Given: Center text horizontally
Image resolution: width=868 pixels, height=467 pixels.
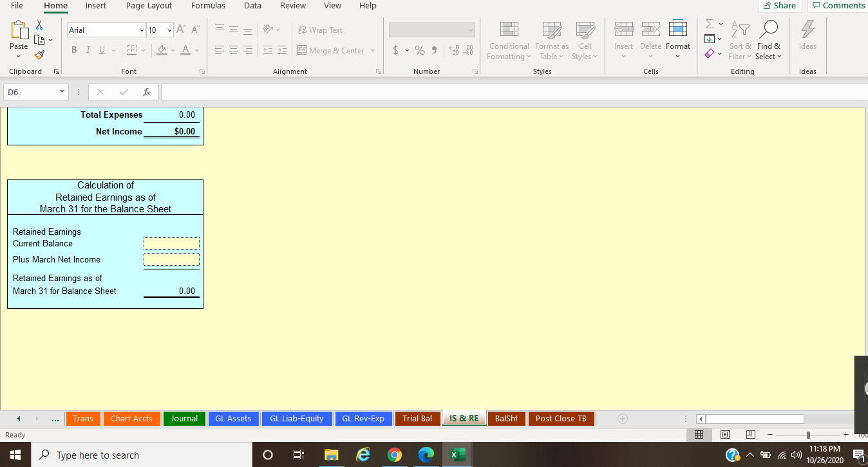Looking at the screenshot, I should 234,50.
